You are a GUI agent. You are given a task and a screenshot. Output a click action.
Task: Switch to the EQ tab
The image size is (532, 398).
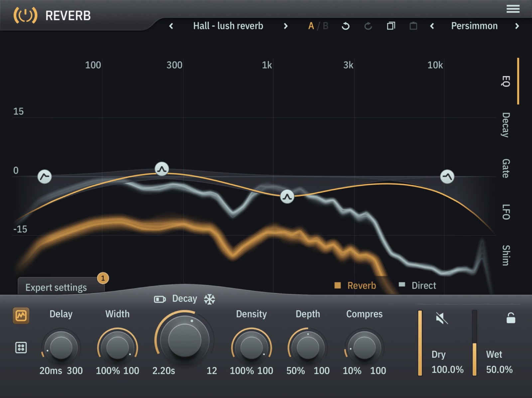click(x=506, y=81)
